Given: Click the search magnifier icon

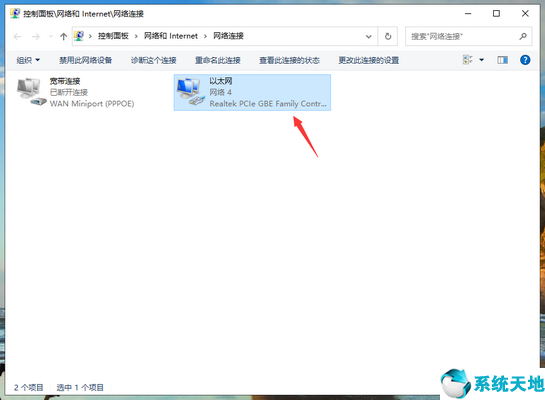Looking at the screenshot, I should [523, 36].
